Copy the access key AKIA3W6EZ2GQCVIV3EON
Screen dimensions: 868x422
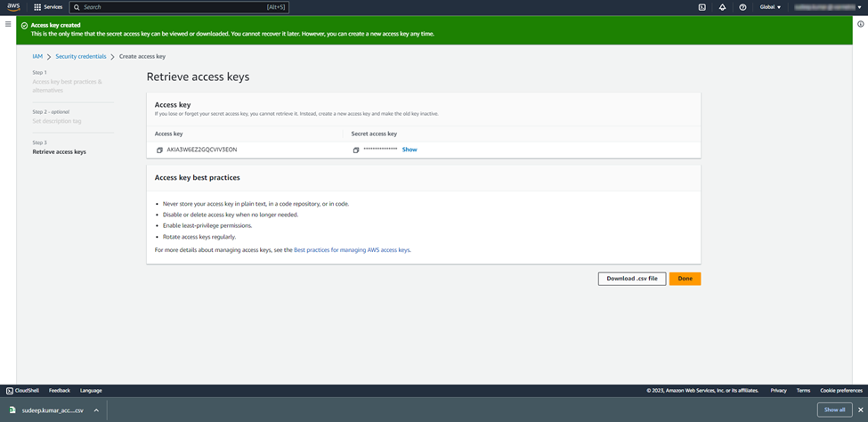pos(159,150)
